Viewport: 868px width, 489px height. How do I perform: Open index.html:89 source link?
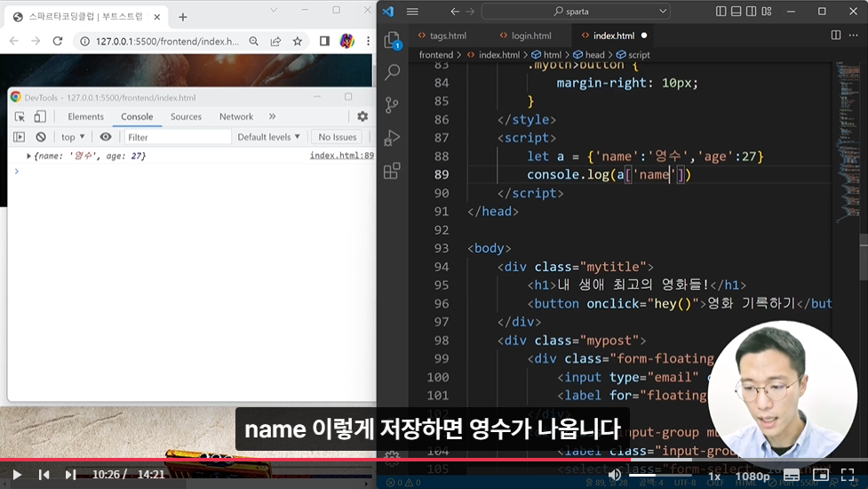point(341,155)
